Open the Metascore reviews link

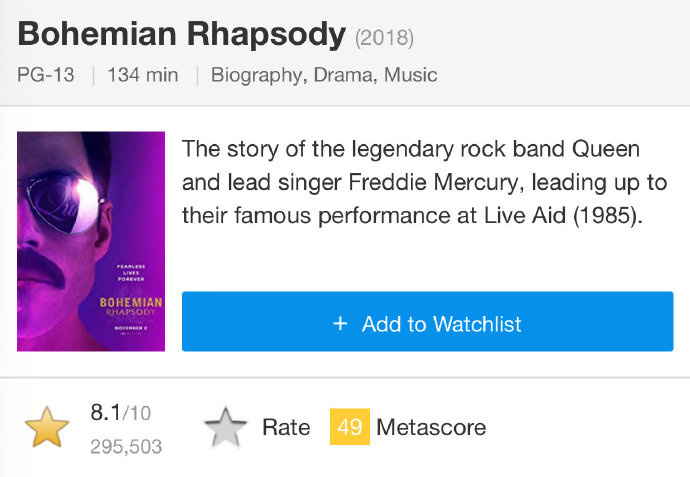coord(431,427)
